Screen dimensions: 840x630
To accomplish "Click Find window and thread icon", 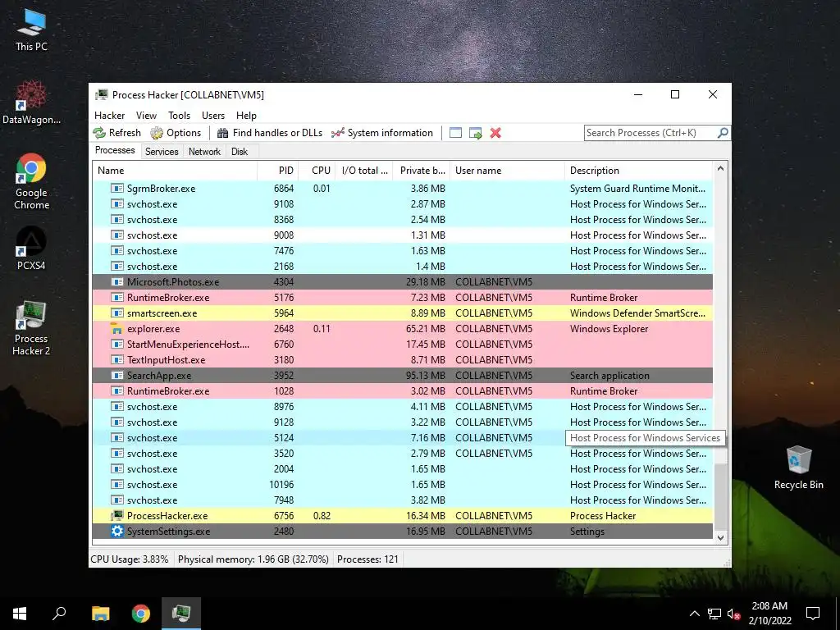I will click(475, 133).
